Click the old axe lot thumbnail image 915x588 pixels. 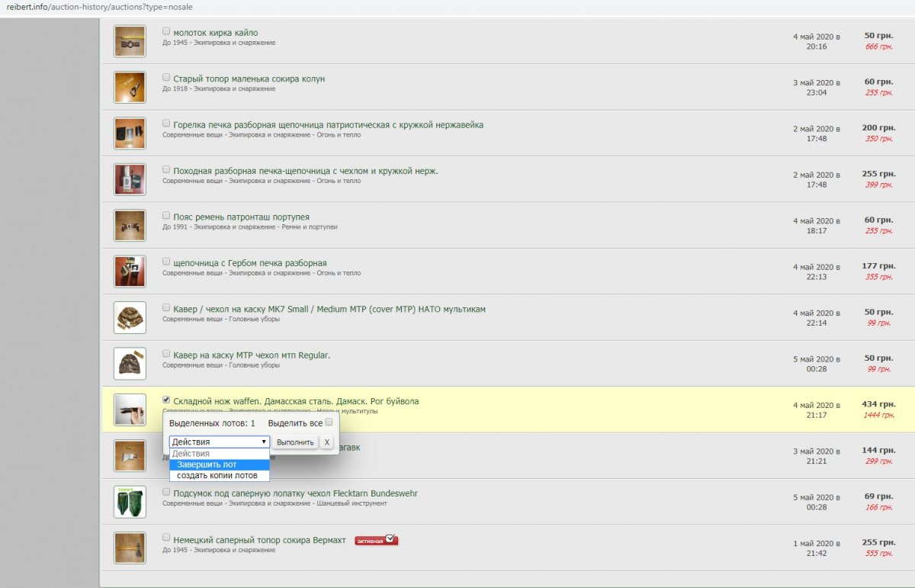click(x=130, y=87)
